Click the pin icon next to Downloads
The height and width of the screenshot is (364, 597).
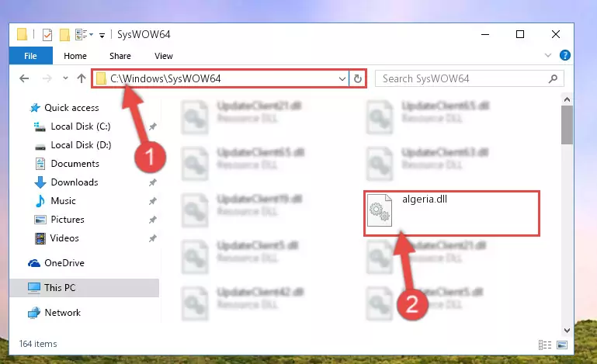click(153, 182)
